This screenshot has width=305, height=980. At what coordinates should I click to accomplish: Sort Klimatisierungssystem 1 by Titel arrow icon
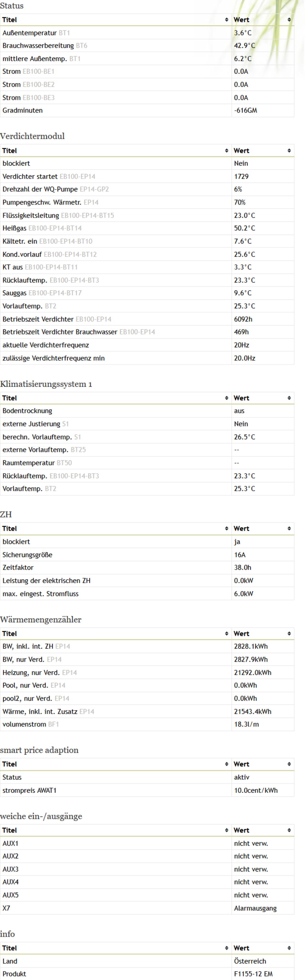coord(227,398)
